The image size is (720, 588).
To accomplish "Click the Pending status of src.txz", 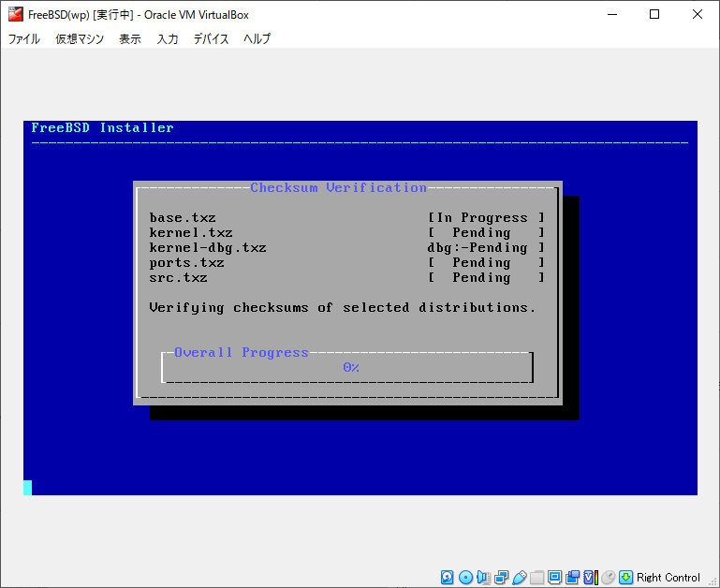I will tap(486, 277).
